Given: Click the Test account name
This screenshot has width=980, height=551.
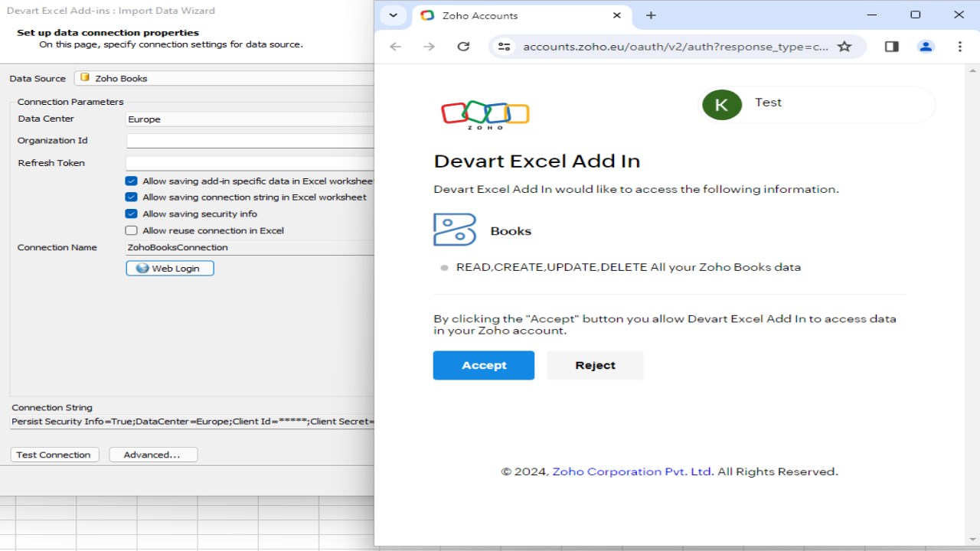Looking at the screenshot, I should 768,103.
